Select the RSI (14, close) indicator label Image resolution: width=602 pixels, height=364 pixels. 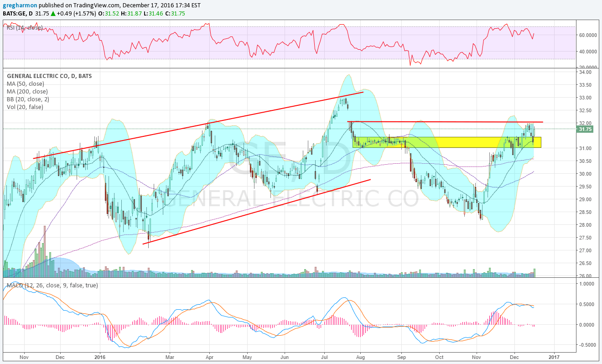25,28
